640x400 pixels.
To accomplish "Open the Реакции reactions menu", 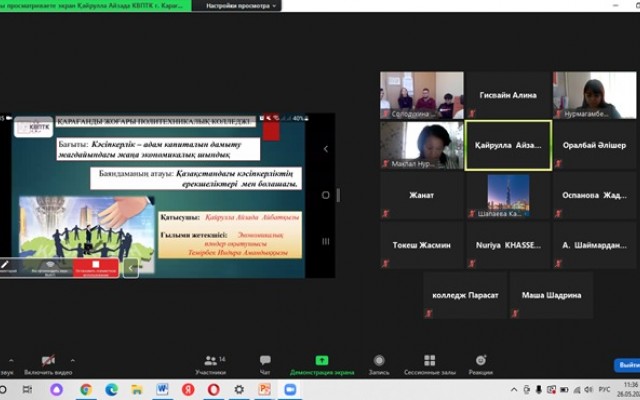I will pos(481,362).
